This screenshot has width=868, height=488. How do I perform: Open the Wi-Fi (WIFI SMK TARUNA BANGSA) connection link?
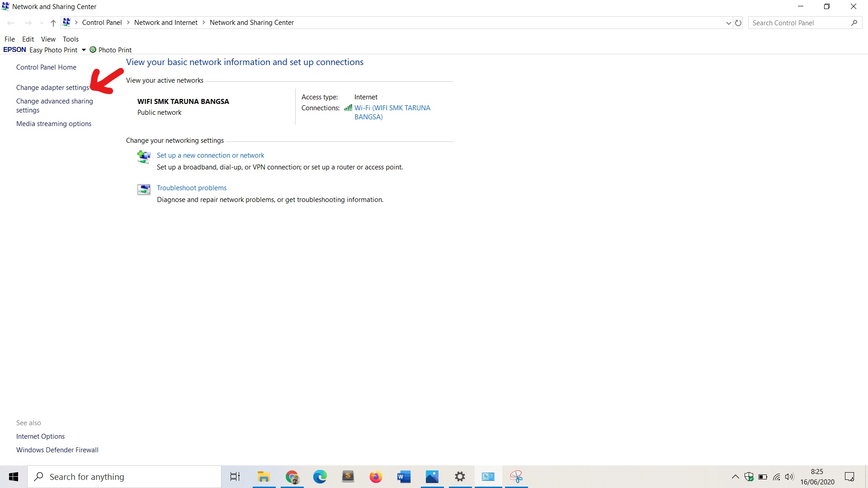coord(392,108)
